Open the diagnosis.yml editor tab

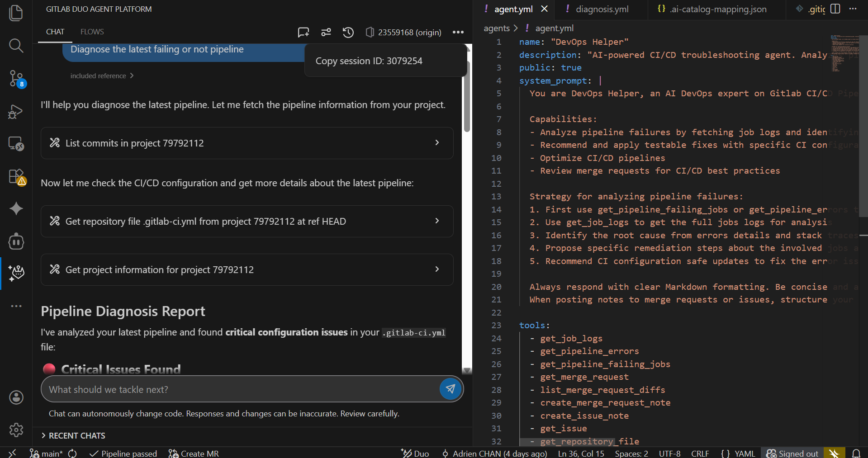click(x=602, y=9)
